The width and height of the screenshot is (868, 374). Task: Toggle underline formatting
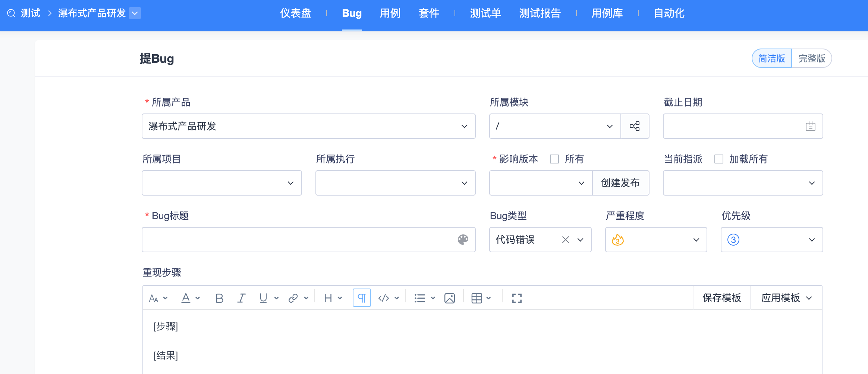(x=263, y=298)
